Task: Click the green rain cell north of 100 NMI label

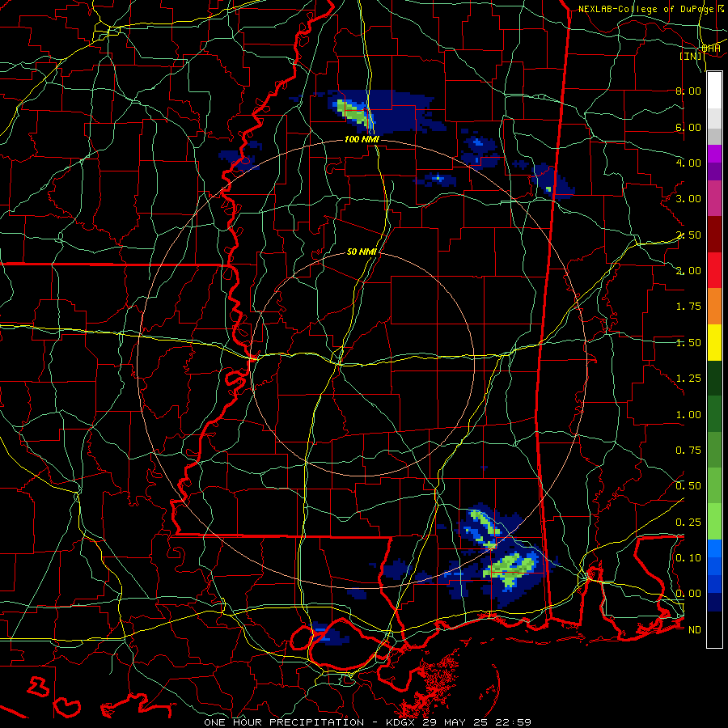Action: [x=354, y=112]
